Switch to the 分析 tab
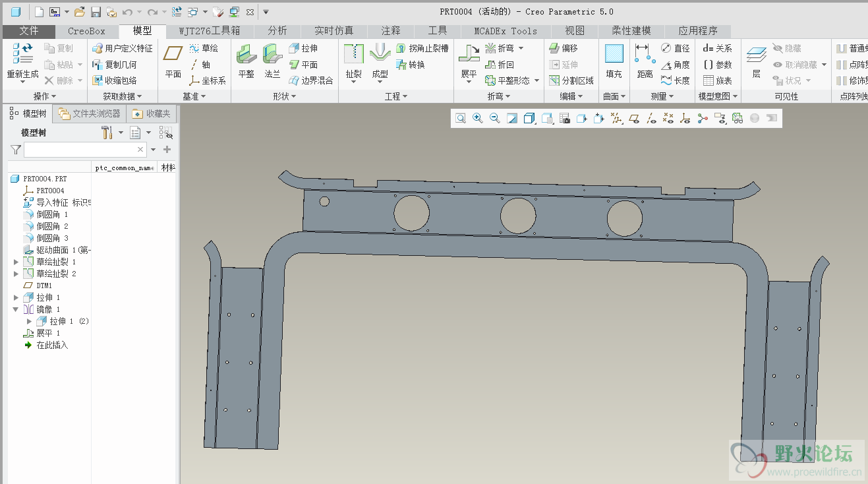 [277, 31]
